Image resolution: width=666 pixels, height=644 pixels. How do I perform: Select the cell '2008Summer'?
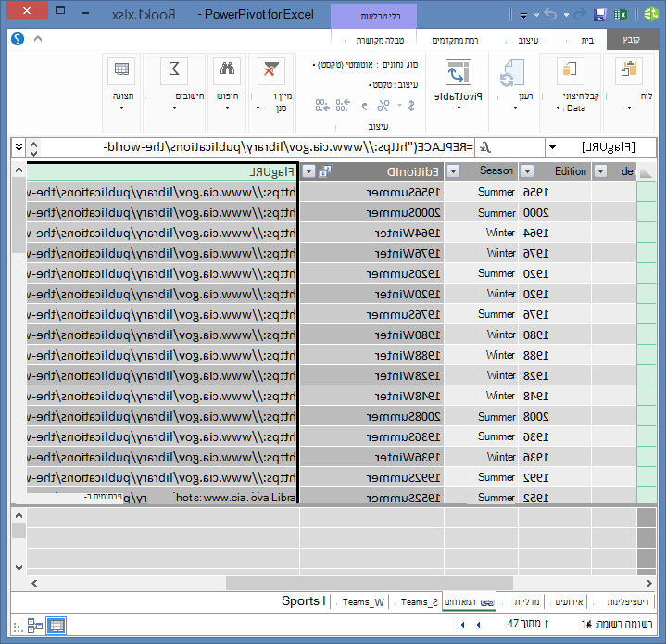(372, 417)
